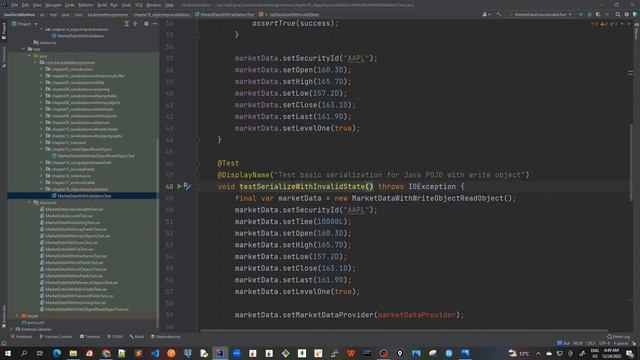Open the TODO tool window
Image resolution: width=640 pixels, height=360 pixels.
pos(115,337)
